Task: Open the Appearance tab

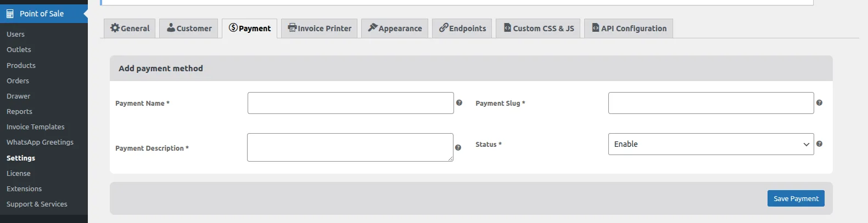Action: coord(395,28)
